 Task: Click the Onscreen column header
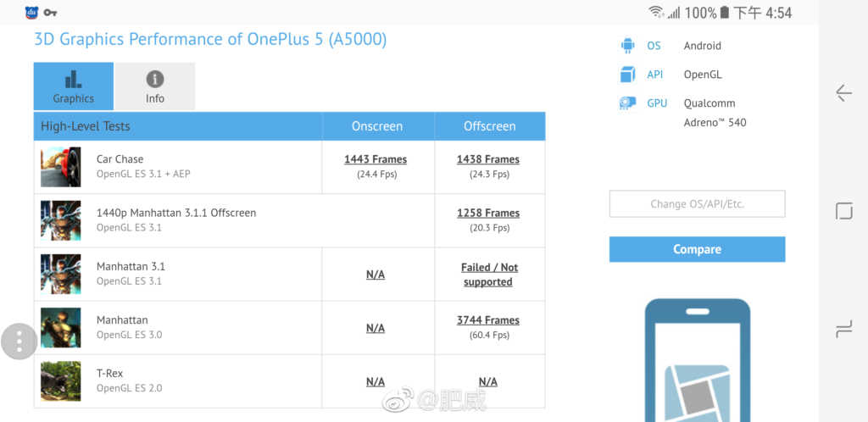point(377,126)
